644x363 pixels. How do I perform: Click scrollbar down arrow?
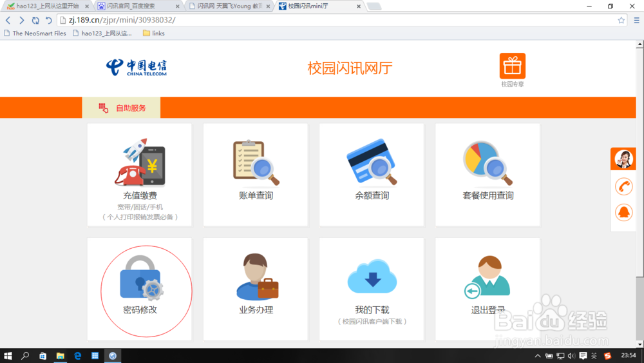pos(640,344)
